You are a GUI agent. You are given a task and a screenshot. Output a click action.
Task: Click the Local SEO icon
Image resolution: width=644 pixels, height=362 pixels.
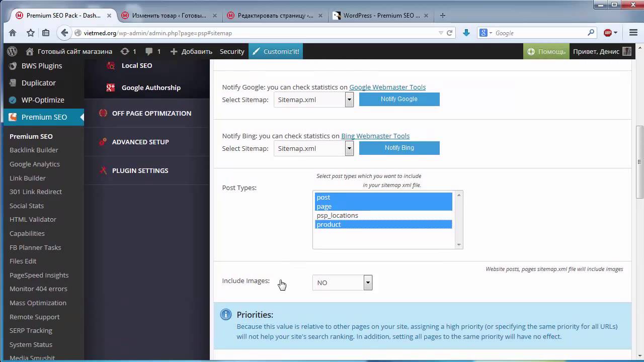110,65
